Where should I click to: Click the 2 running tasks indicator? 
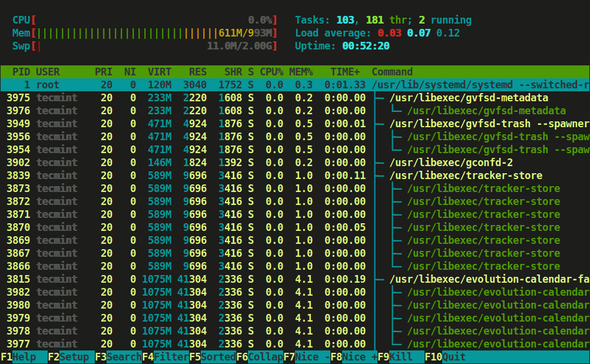445,20
